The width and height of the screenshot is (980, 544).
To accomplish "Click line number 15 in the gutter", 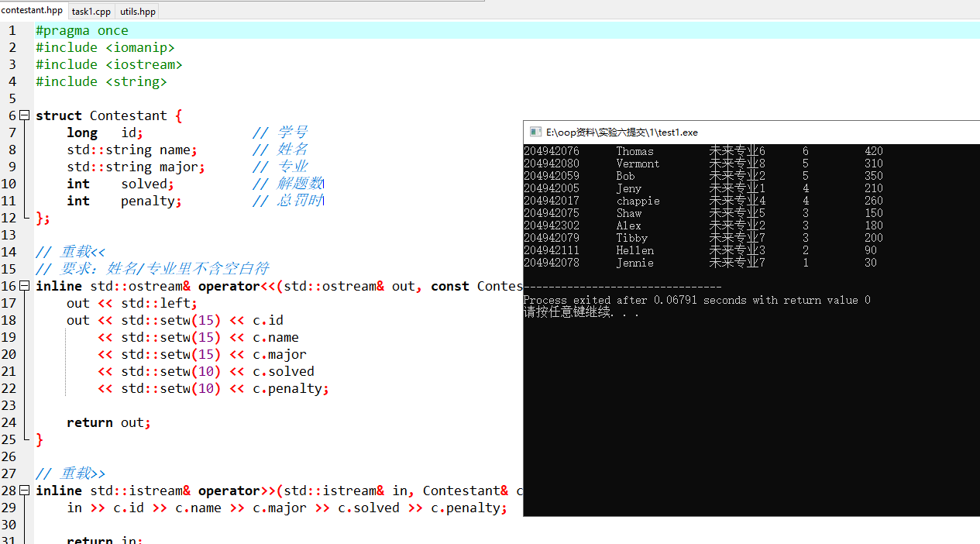I will click(x=12, y=268).
